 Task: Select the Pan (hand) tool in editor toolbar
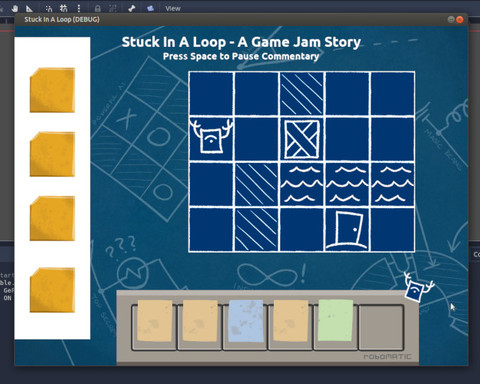(x=15, y=8)
